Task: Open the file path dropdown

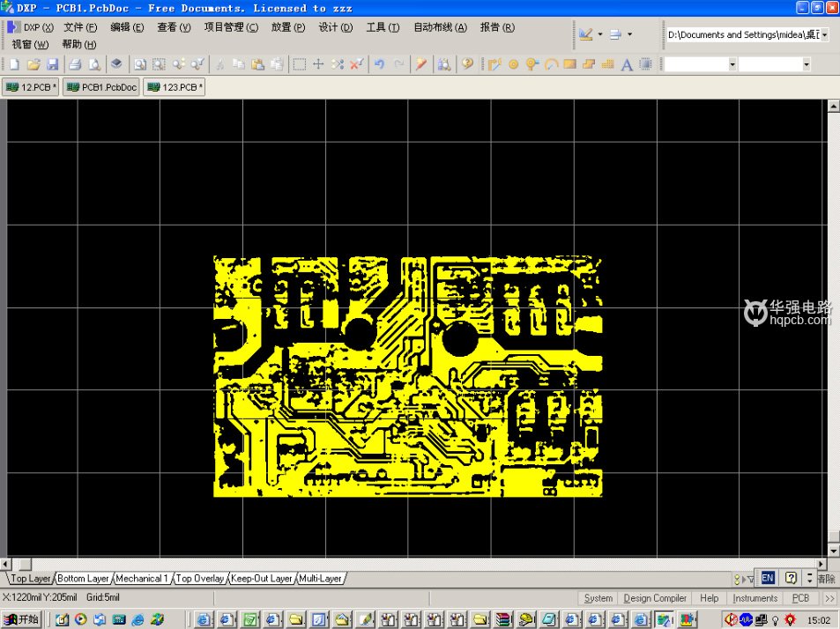Action: (825, 35)
